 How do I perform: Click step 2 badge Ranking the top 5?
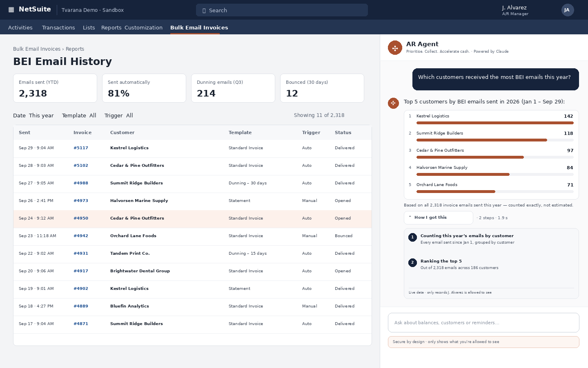point(412,263)
